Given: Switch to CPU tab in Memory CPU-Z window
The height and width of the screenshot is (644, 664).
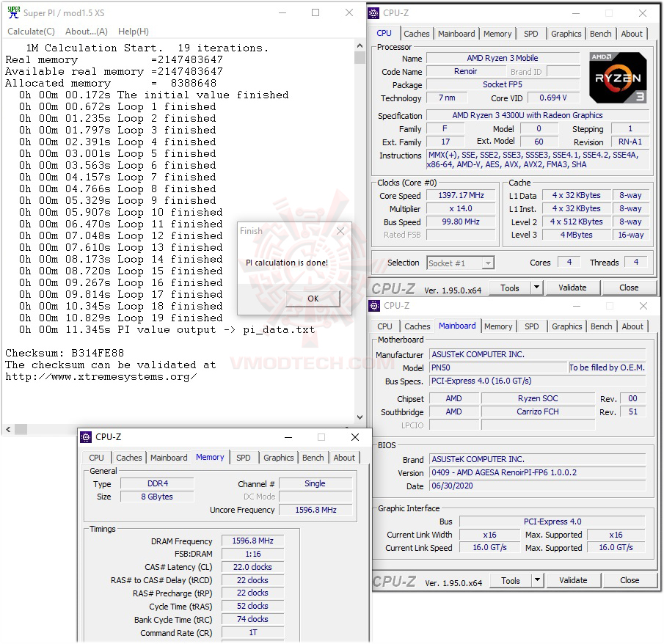Looking at the screenshot, I should [x=96, y=458].
